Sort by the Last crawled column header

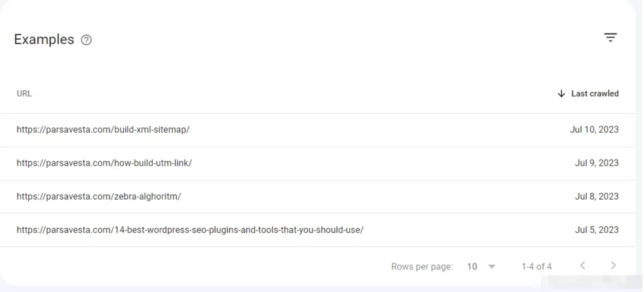pos(595,94)
